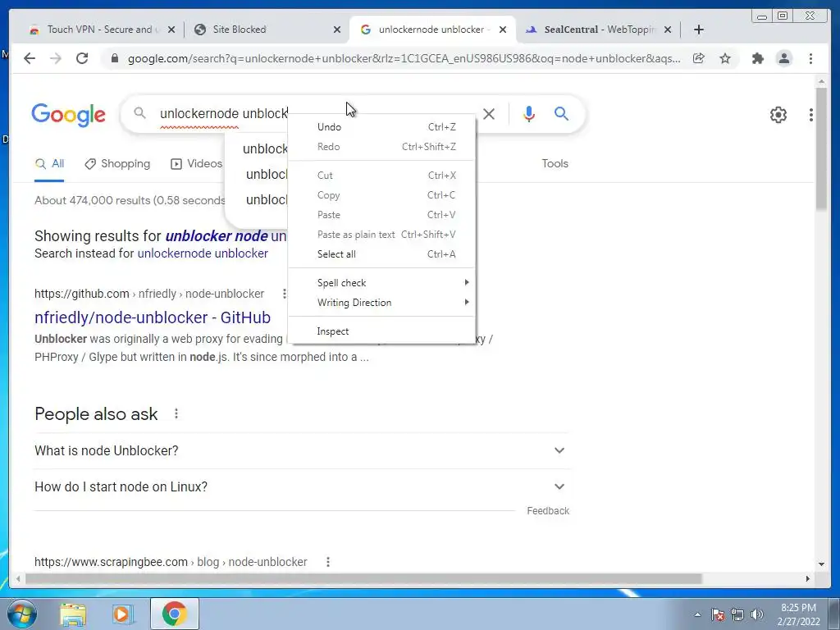Select the Shopping results tab
This screenshot has width=840, height=630.
(118, 164)
